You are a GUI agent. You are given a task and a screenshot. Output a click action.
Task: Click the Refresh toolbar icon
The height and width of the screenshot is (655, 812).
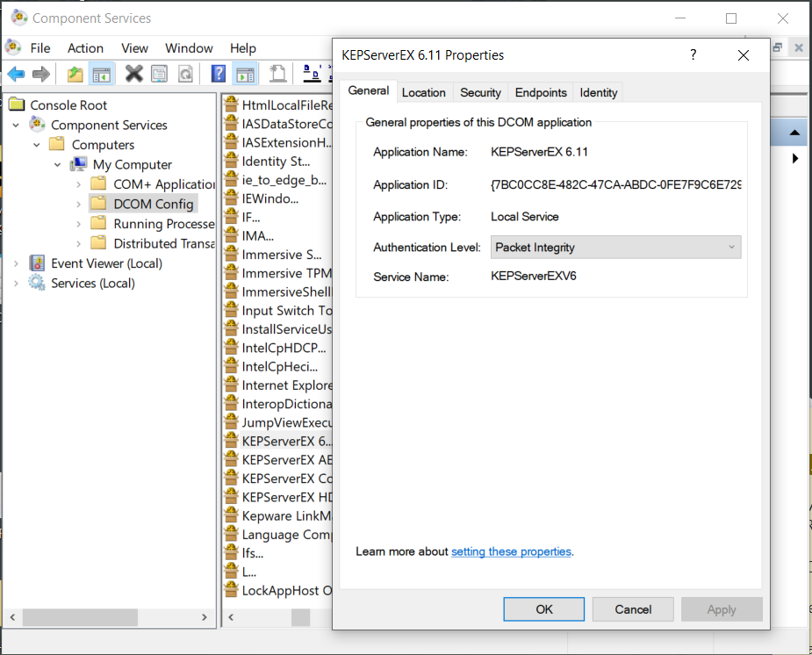click(x=185, y=74)
